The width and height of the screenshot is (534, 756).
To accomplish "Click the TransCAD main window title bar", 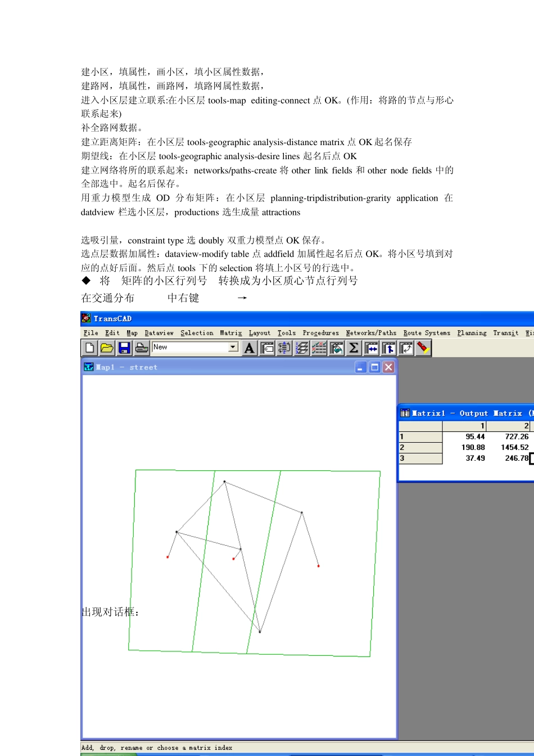I will (307, 318).
